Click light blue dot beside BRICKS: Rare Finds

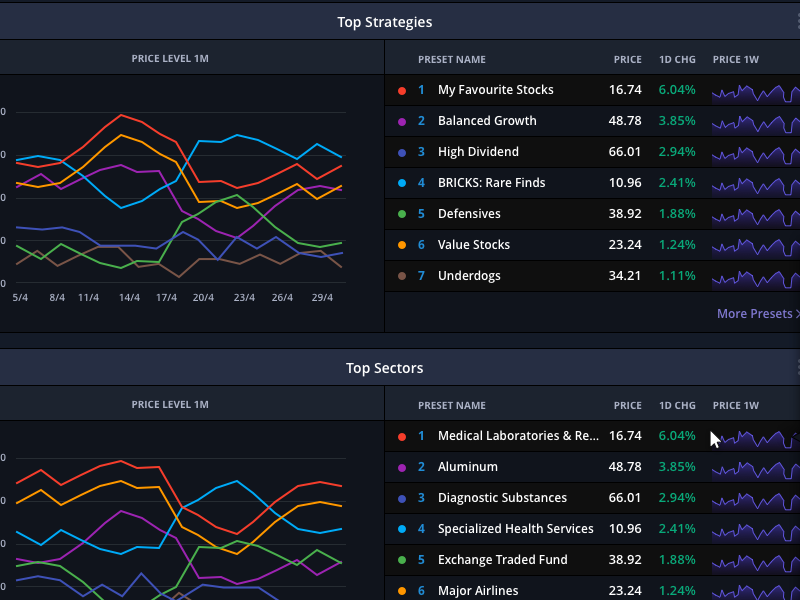[402, 183]
